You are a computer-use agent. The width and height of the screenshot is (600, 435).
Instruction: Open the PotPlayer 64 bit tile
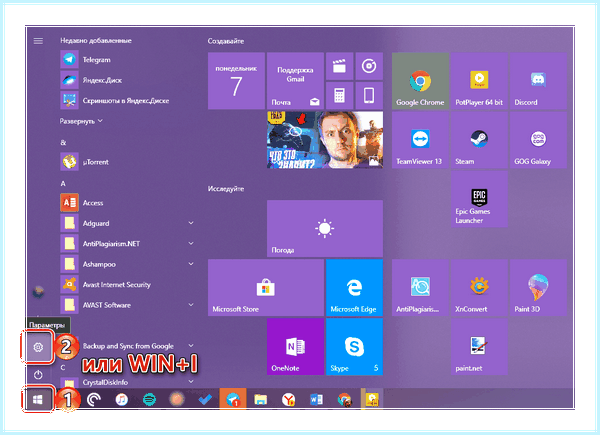tap(479, 81)
